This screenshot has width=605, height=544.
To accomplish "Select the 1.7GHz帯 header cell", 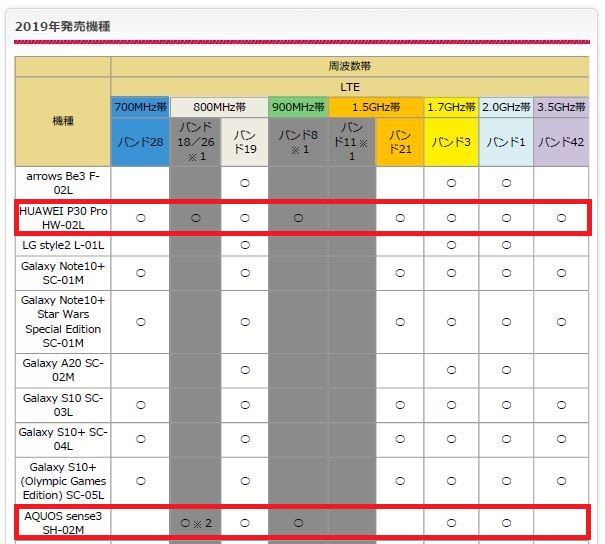I will point(451,107).
